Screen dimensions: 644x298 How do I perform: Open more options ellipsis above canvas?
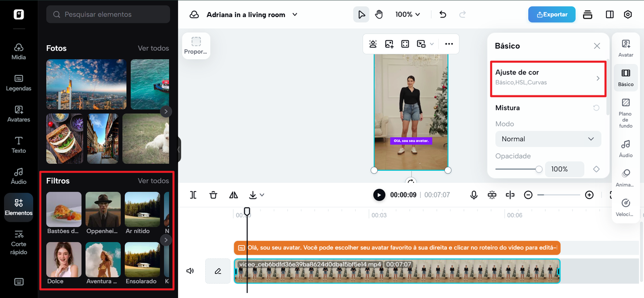click(x=449, y=44)
